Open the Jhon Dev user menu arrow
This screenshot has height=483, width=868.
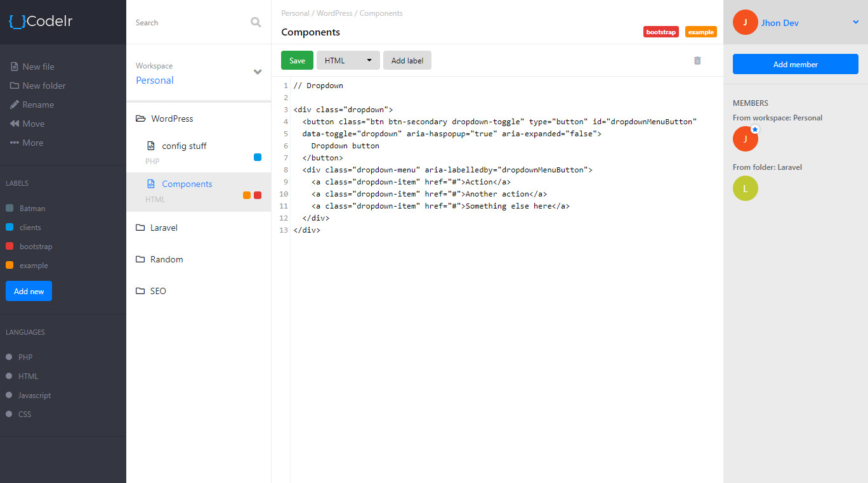point(855,23)
